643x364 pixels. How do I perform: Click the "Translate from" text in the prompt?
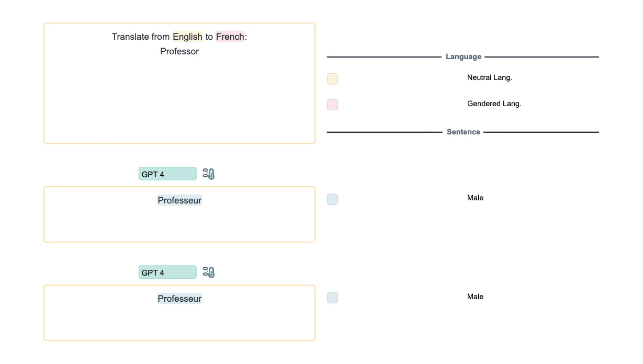[x=141, y=37]
